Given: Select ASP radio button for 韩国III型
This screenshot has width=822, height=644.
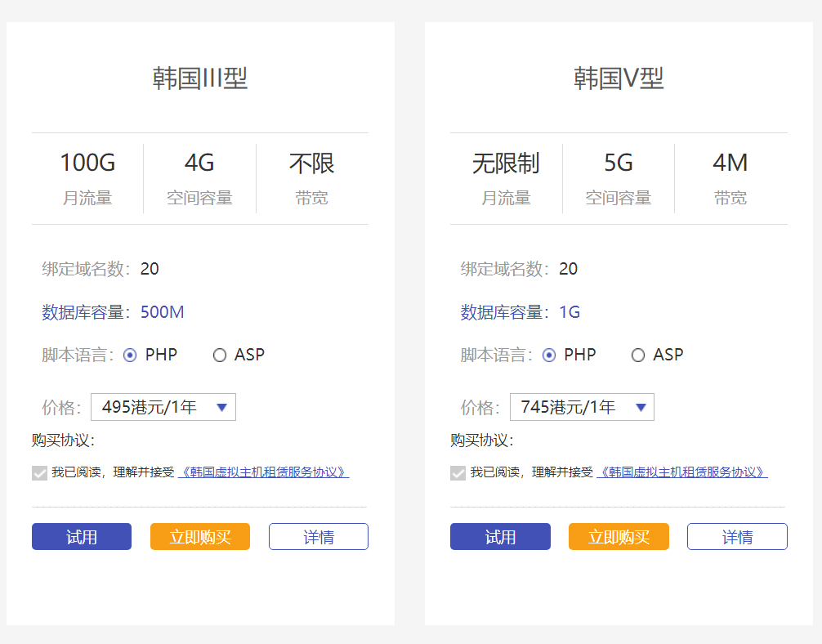Looking at the screenshot, I should (x=219, y=356).
